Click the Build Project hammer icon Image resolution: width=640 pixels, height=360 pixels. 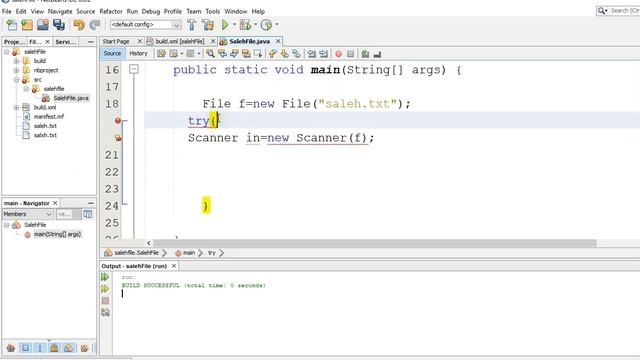191,25
